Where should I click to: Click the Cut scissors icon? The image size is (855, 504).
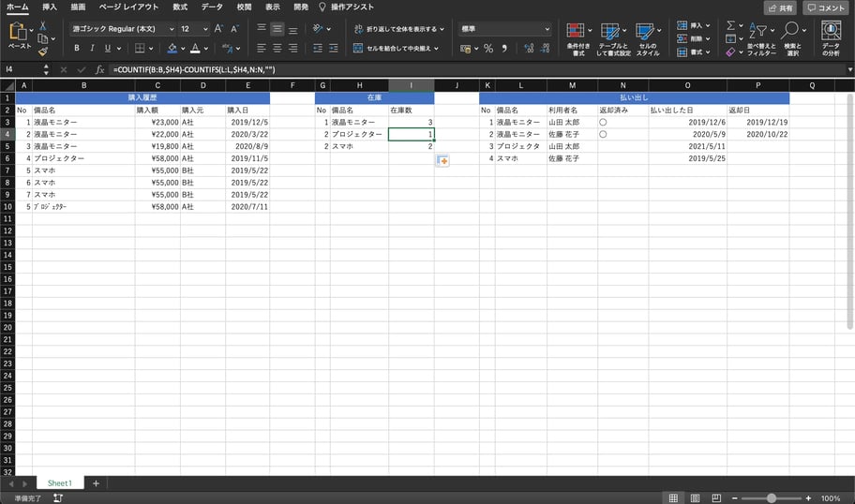42,25
